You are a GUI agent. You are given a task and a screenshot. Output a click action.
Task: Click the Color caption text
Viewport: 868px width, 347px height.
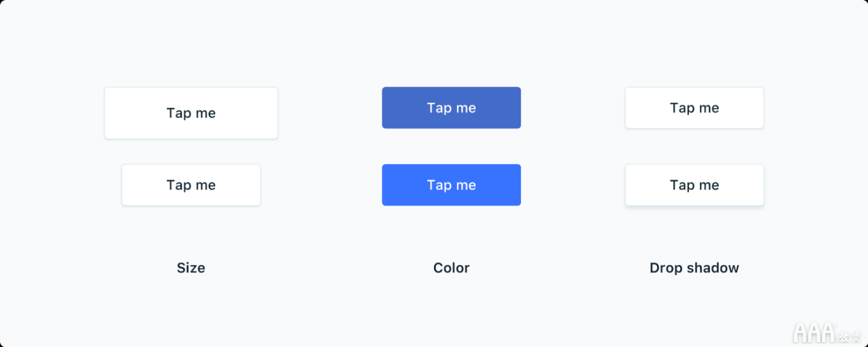pos(452,268)
